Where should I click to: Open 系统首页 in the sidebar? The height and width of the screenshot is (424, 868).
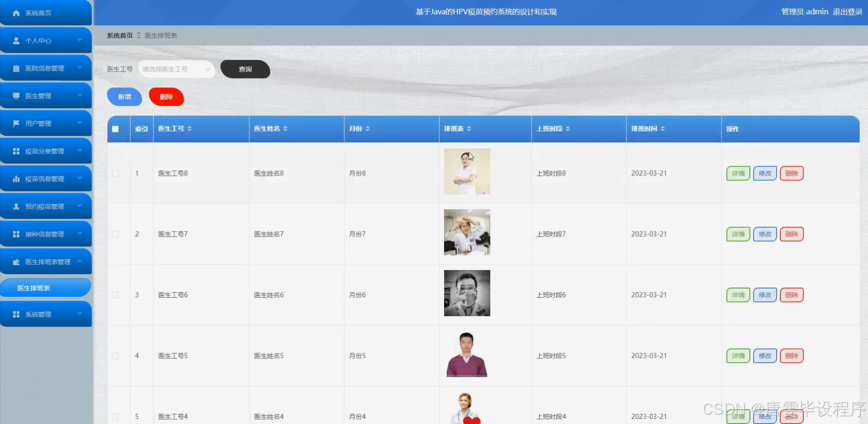click(x=46, y=13)
